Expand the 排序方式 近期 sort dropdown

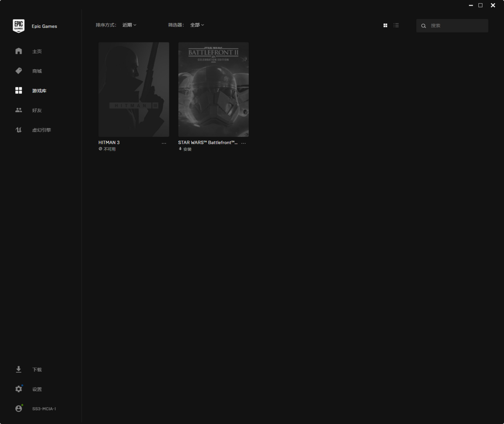pos(129,25)
